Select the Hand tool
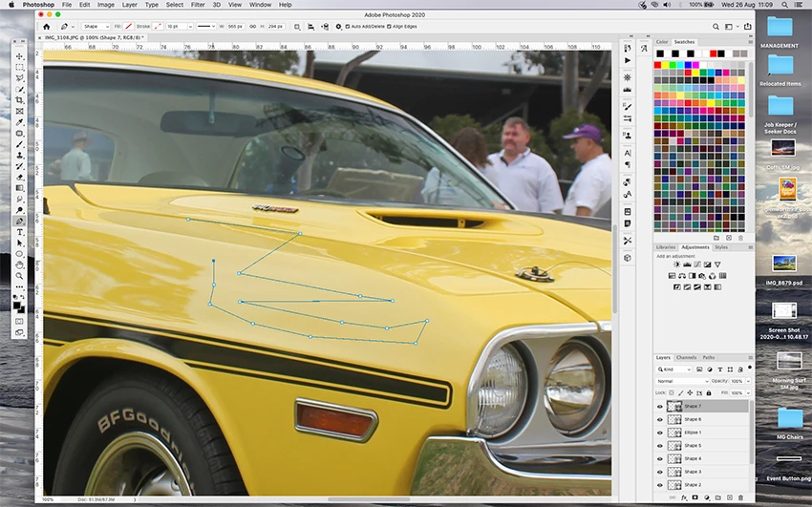812x507 pixels. pyautogui.click(x=20, y=264)
